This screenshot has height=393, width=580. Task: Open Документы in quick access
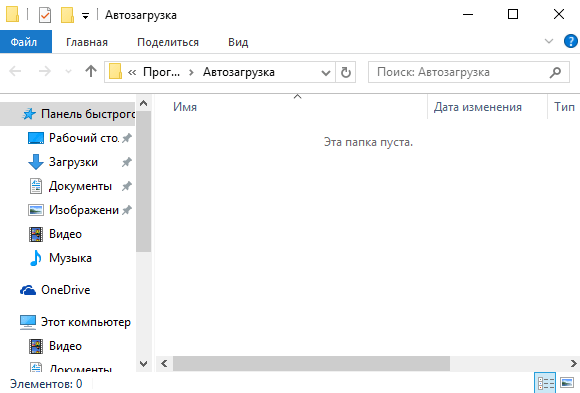tap(70, 186)
